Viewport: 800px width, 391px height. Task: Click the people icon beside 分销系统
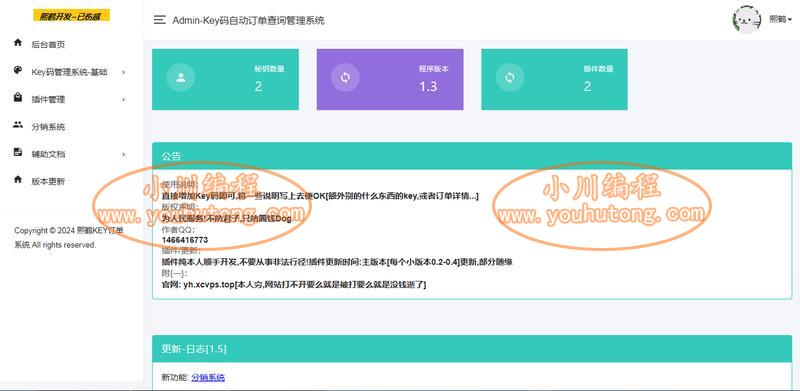click(x=18, y=125)
